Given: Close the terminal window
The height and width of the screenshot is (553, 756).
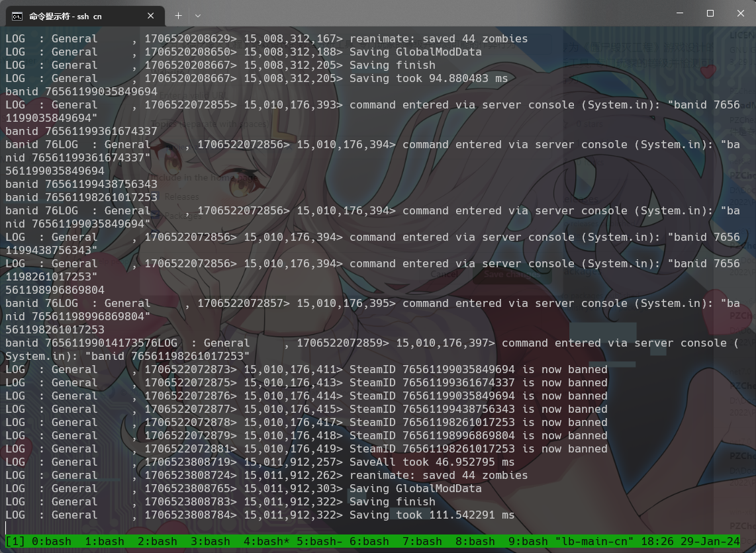Looking at the screenshot, I should click(x=741, y=13).
